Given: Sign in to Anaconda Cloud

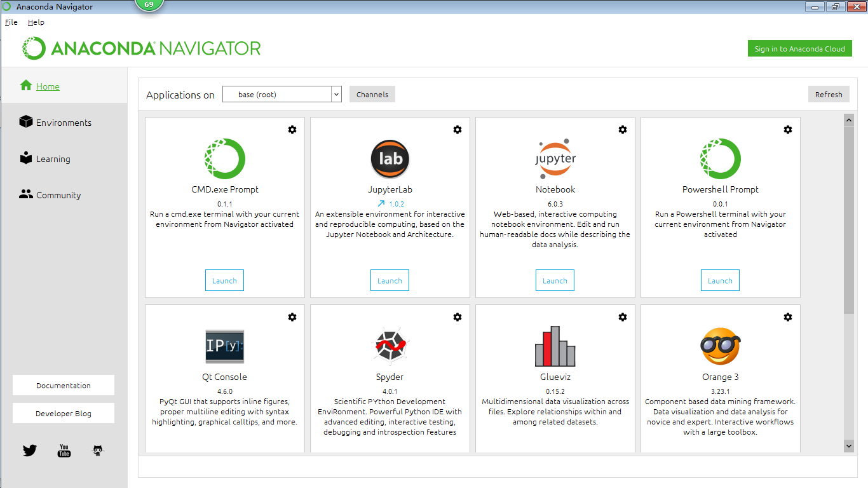Looking at the screenshot, I should [799, 48].
